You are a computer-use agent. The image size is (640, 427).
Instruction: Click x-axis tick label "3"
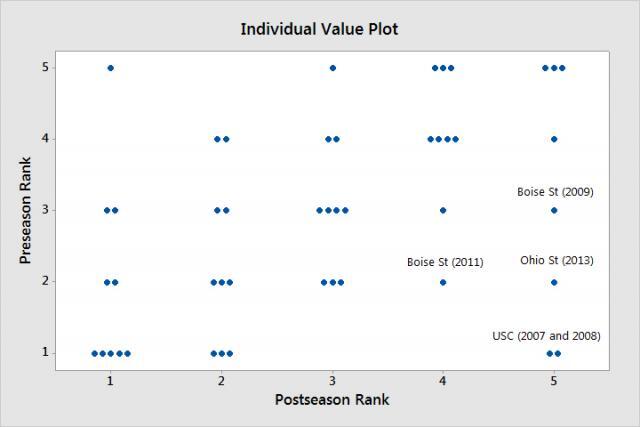pos(332,381)
